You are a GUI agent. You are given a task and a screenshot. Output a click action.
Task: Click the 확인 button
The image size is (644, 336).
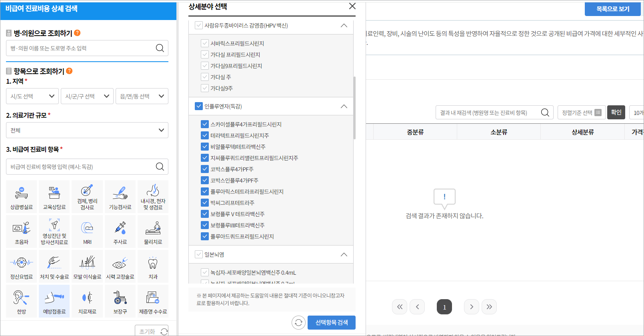pos(616,112)
